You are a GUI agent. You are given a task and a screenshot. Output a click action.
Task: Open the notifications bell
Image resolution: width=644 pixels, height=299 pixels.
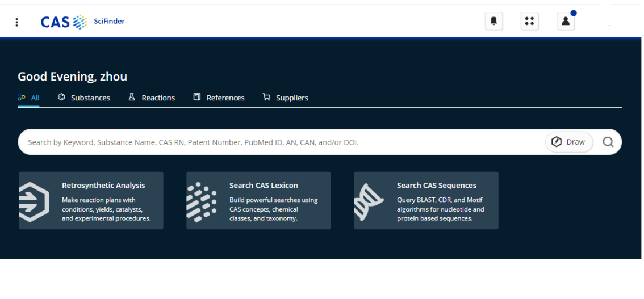(x=494, y=22)
